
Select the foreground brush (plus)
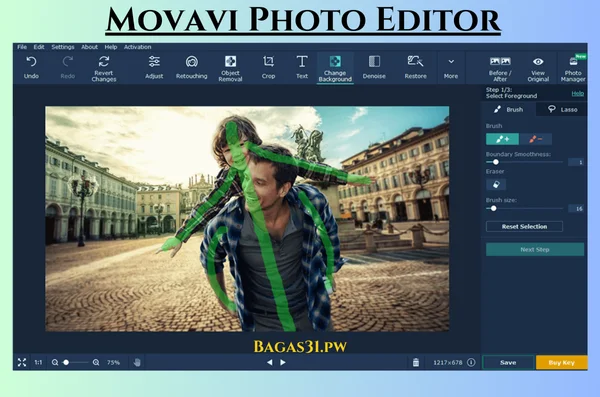pos(502,139)
